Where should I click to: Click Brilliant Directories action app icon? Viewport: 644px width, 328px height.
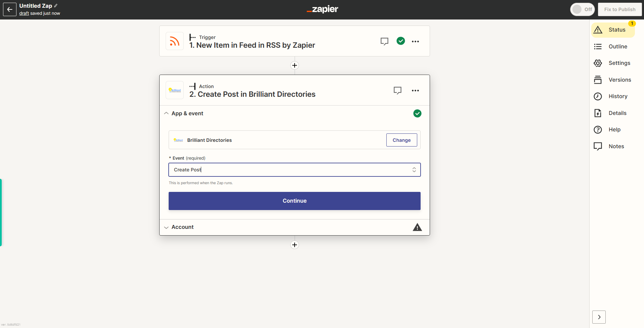pos(175,90)
